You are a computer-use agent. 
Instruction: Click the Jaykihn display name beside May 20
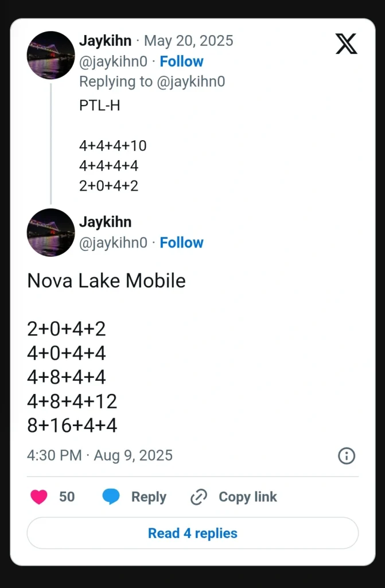point(105,41)
